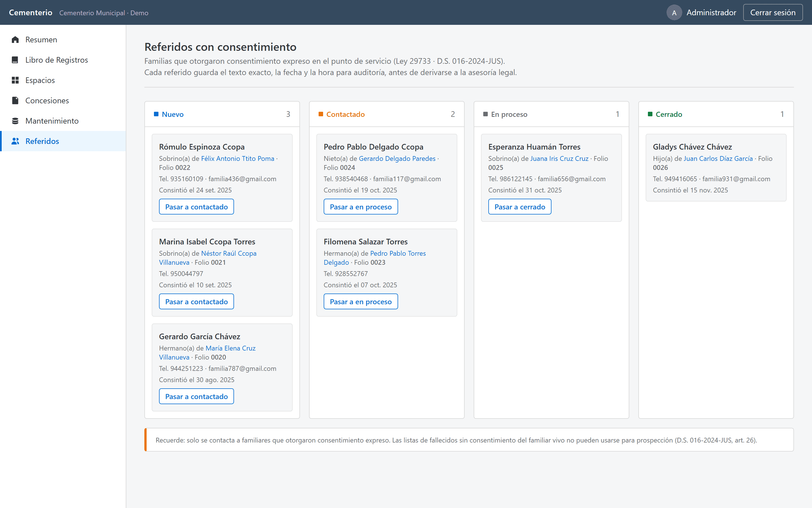
Task: Click the Mantenimiento stack icon
Action: (15, 121)
